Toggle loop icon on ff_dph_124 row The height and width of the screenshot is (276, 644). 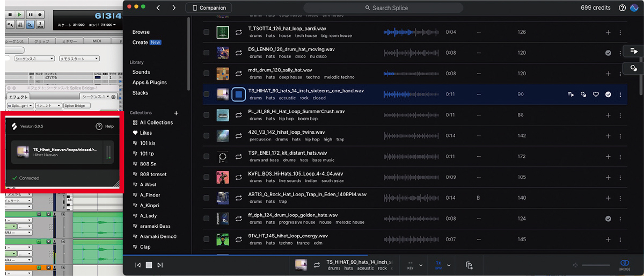click(x=239, y=219)
